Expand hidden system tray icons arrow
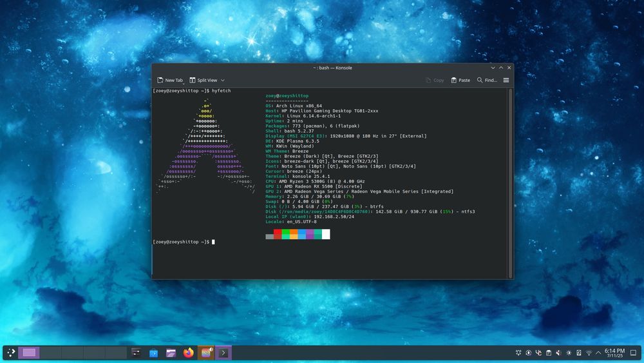 [x=598, y=353]
